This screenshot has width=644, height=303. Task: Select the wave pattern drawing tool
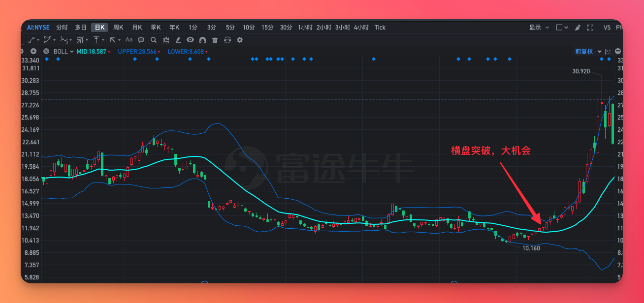[x=64, y=40]
